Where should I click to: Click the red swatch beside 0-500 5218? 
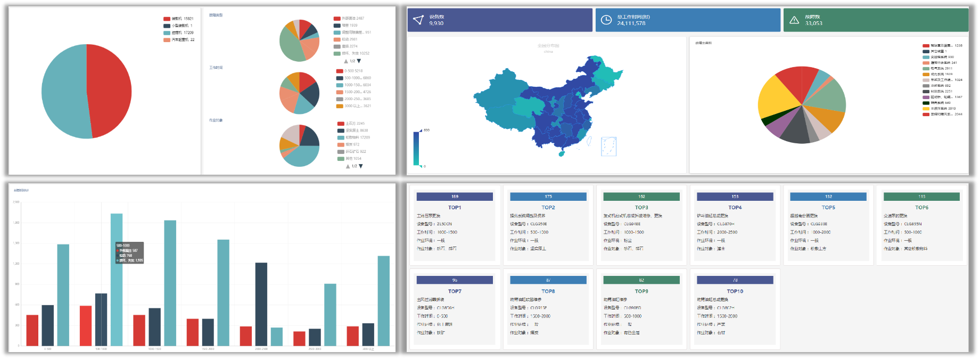click(x=339, y=71)
